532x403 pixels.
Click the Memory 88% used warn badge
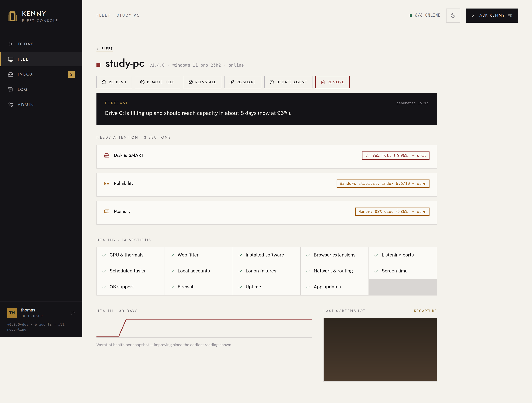392,211
